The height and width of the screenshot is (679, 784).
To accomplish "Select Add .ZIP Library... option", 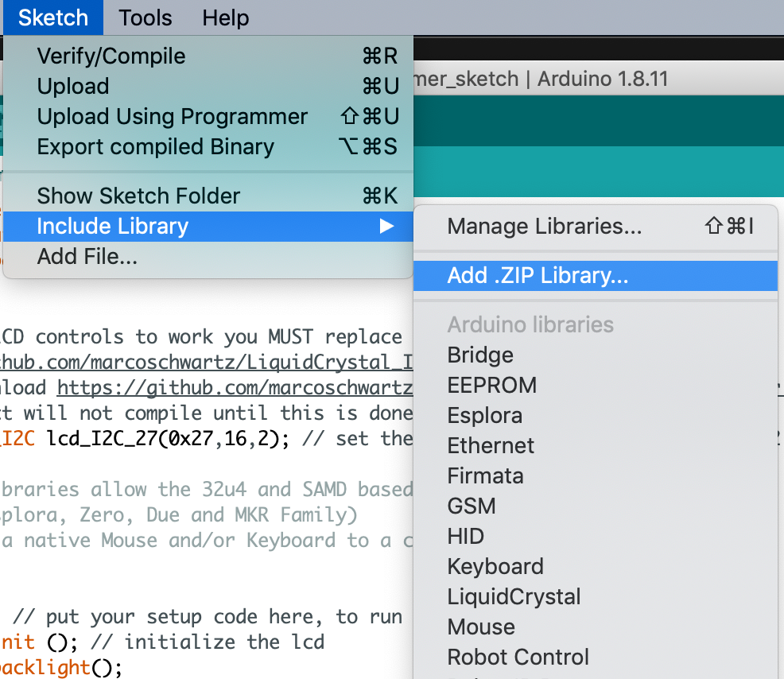I will [596, 276].
